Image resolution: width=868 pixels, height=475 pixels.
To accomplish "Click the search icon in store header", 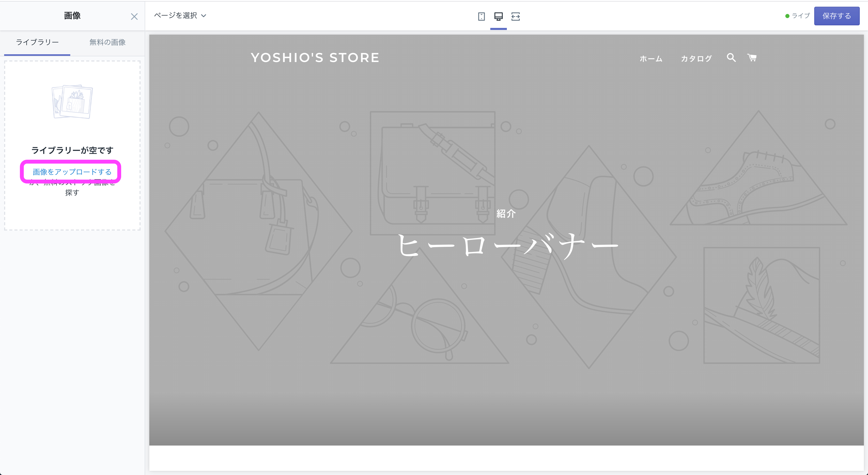I will click(731, 58).
